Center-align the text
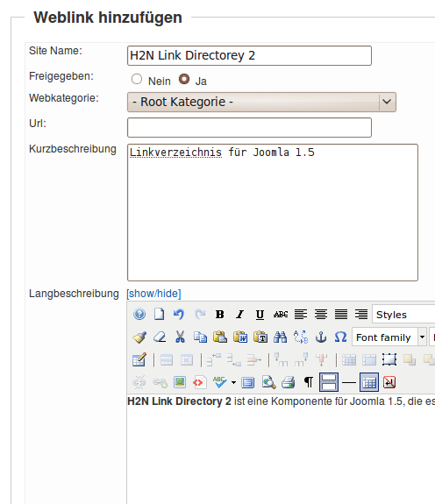Screen dimensions: 435x504 321,314
